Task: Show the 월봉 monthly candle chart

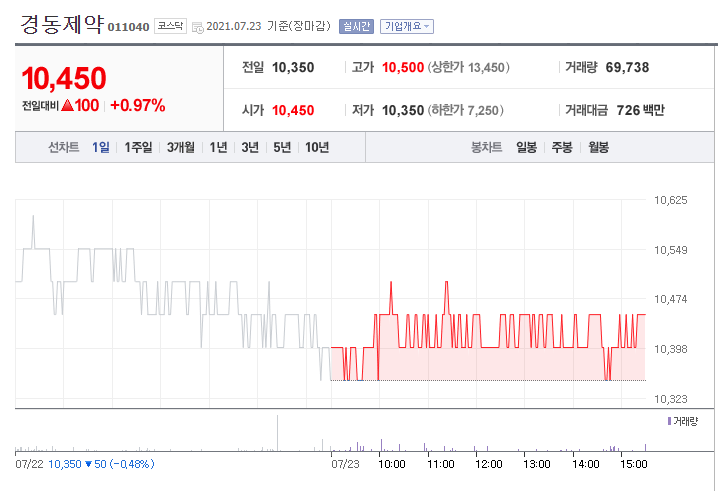Action: click(x=598, y=147)
